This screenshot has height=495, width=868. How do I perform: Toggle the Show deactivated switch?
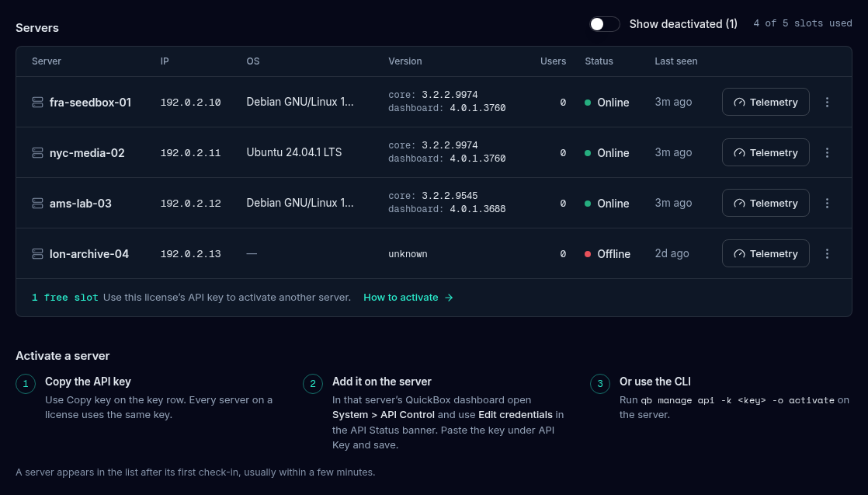(x=605, y=24)
